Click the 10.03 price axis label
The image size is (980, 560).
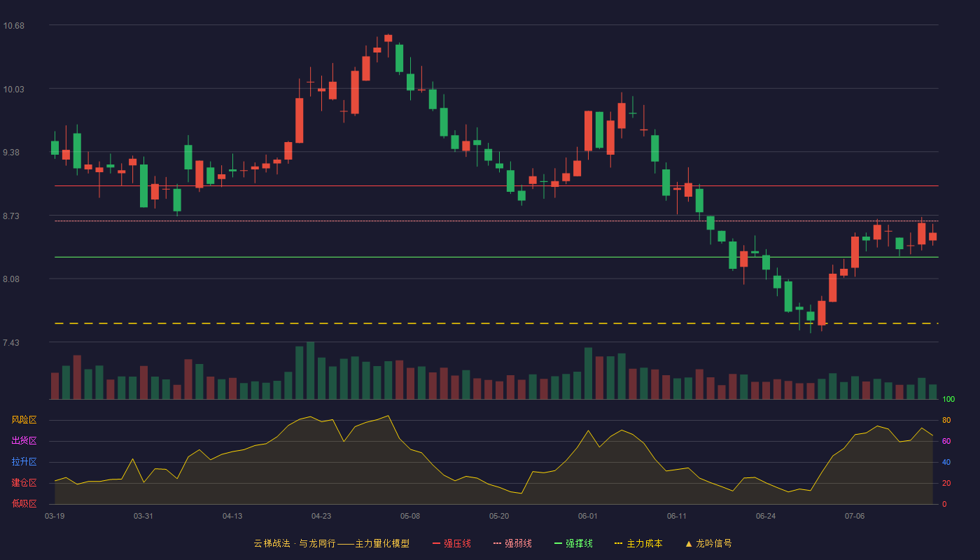click(14, 90)
